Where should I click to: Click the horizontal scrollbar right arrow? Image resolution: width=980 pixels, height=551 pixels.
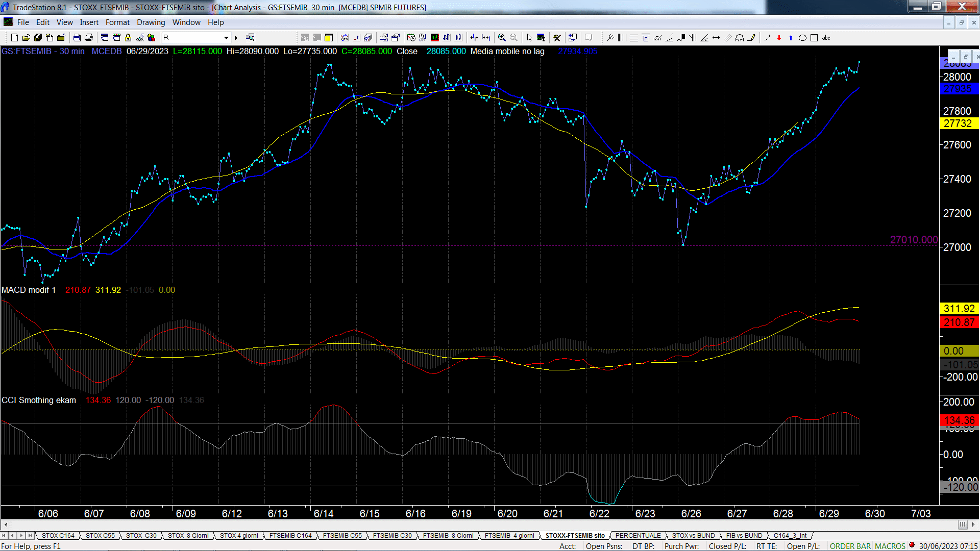click(x=973, y=524)
